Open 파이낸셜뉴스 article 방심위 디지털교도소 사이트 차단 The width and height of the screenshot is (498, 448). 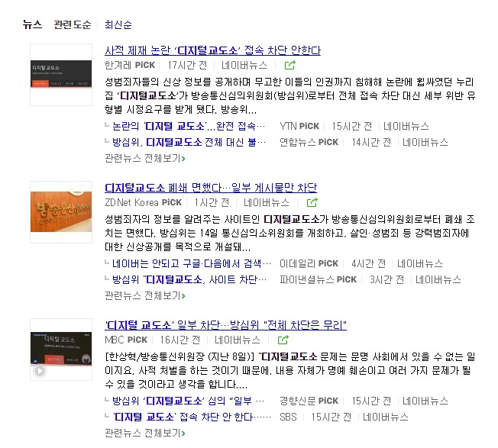[x=189, y=279]
